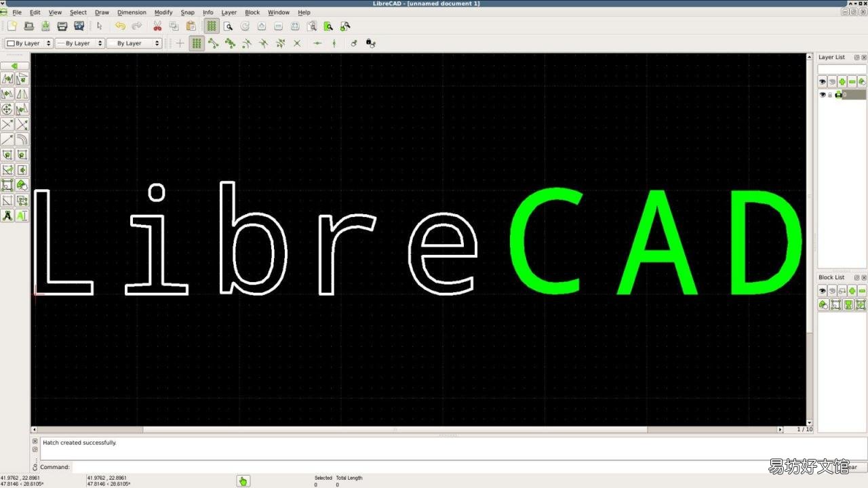The image size is (868, 488).
Task: Select the Lengthen tool
Action: tap(7, 140)
